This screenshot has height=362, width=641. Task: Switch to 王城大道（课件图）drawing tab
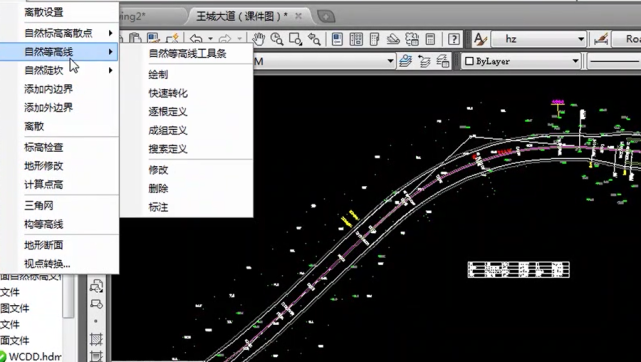point(242,16)
